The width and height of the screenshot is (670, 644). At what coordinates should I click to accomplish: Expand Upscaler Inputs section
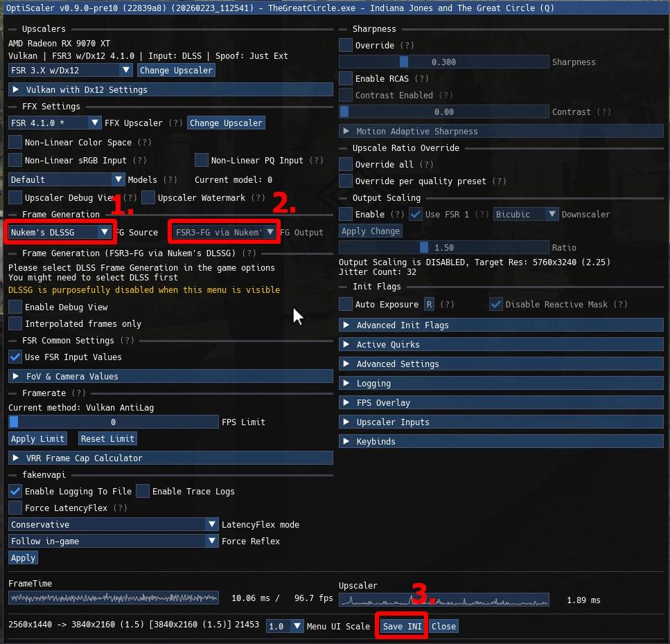coord(501,422)
